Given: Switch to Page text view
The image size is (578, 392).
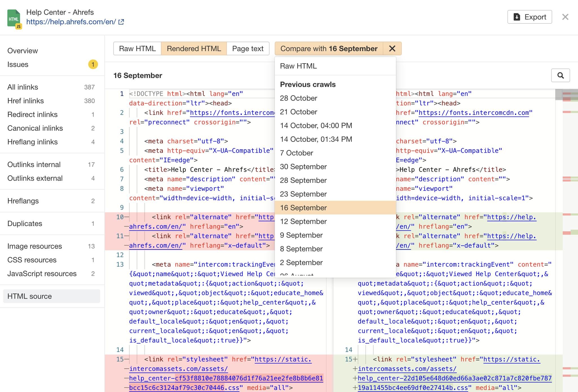Looking at the screenshot, I should [248, 49].
